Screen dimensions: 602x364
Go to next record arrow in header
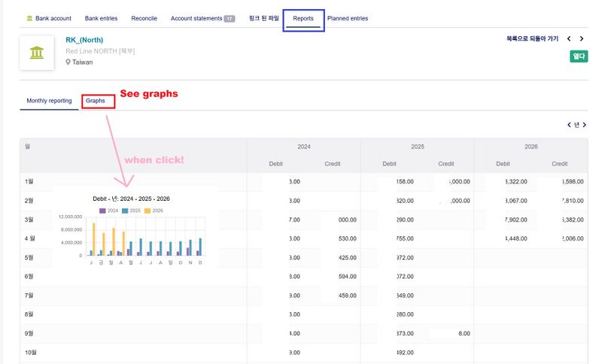tap(582, 38)
